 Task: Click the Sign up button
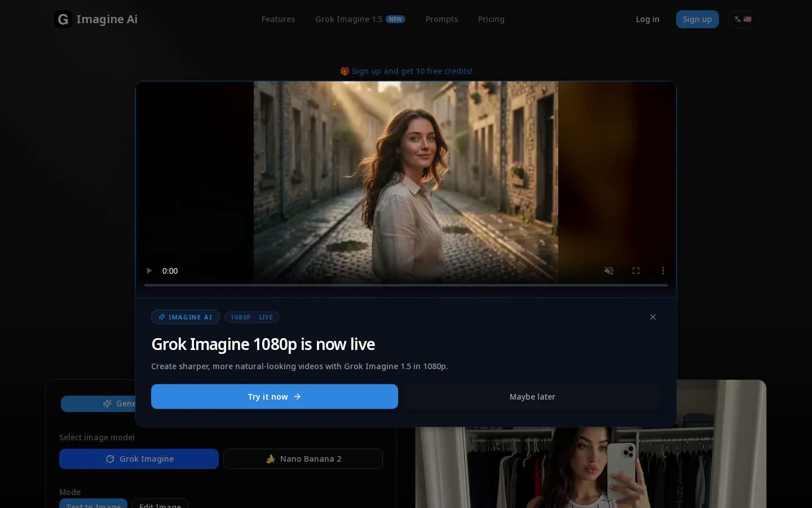[698, 19]
